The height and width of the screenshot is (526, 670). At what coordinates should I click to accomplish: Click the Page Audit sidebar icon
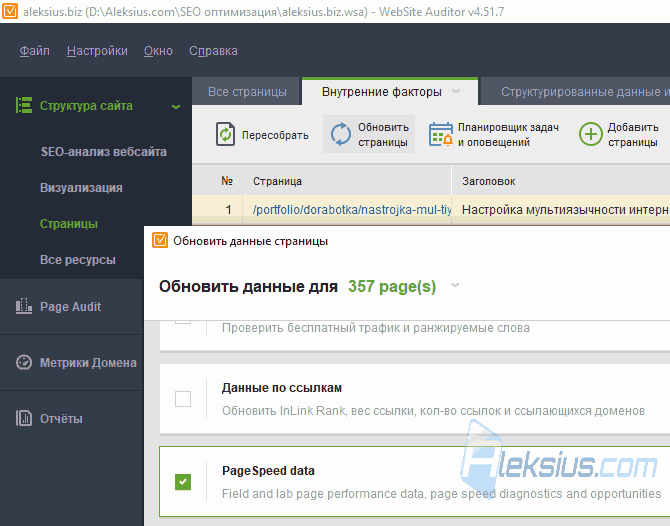click(x=24, y=306)
